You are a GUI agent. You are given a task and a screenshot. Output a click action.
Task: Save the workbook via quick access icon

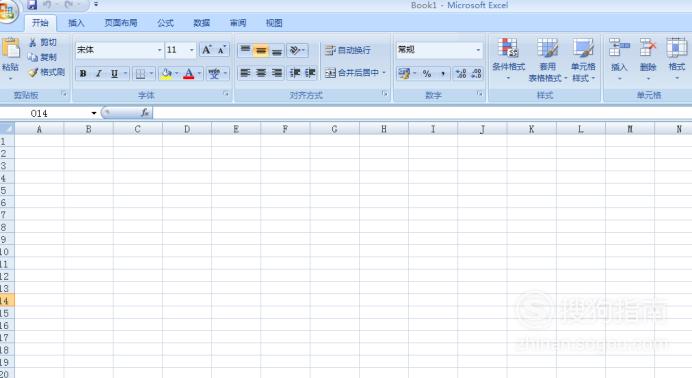tap(32, 5)
